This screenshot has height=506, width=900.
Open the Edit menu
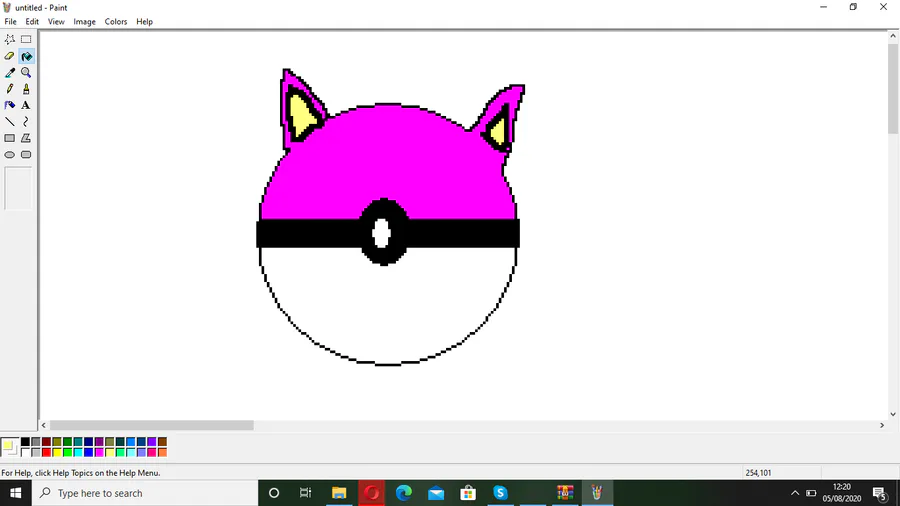pyautogui.click(x=32, y=22)
